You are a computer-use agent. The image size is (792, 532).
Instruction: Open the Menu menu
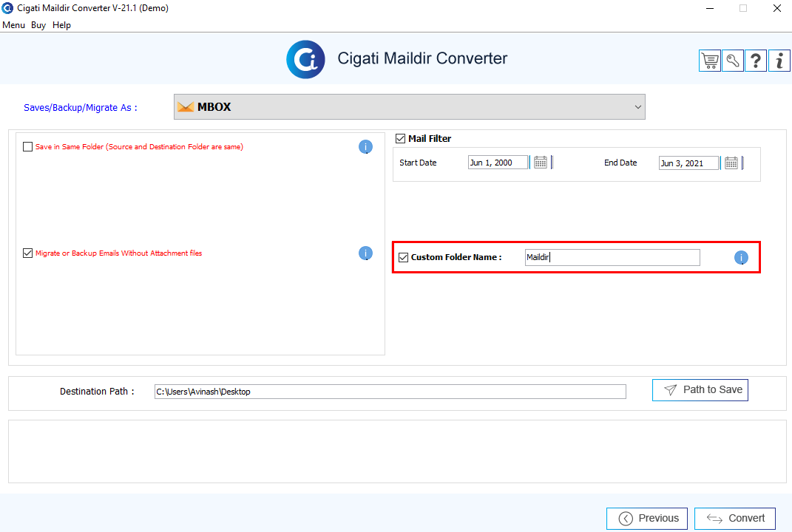(x=13, y=24)
